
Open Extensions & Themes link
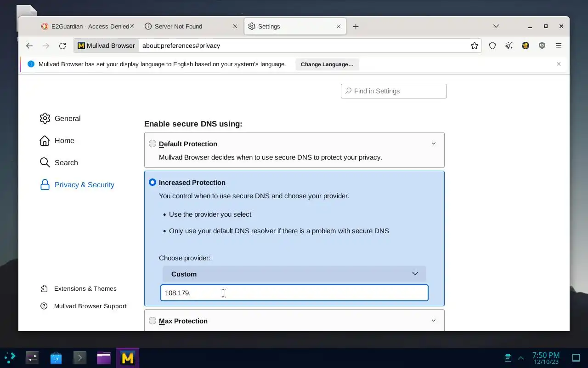click(x=78, y=288)
